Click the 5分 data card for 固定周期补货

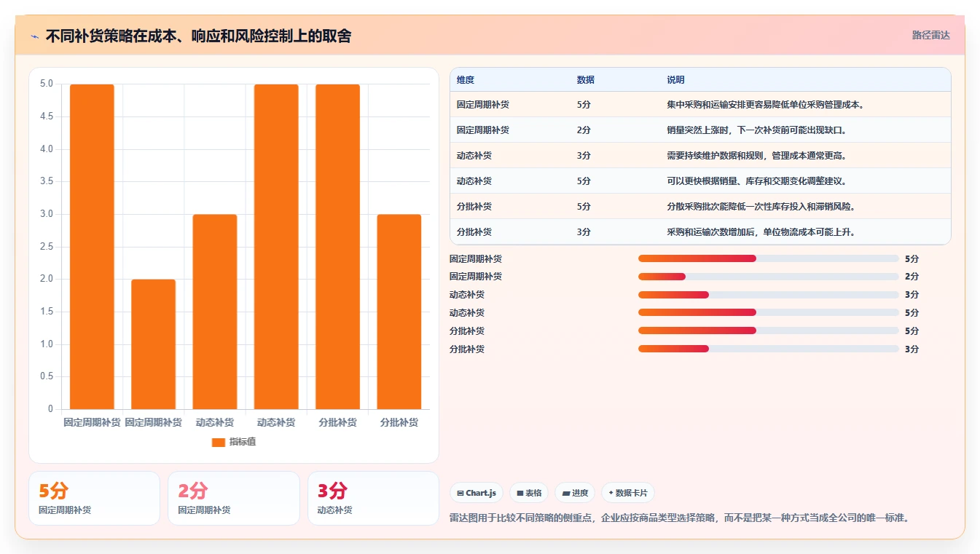94,498
